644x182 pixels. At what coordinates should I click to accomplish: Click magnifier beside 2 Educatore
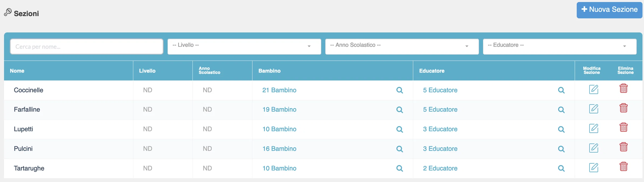(x=561, y=168)
